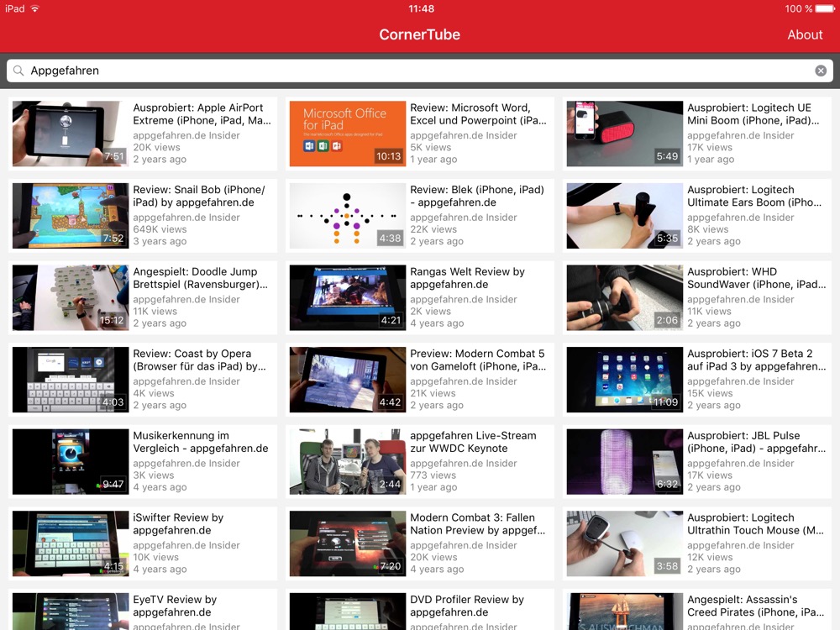Select the JBL Pulse video thumbnail
840x630 pixels.
tap(624, 462)
